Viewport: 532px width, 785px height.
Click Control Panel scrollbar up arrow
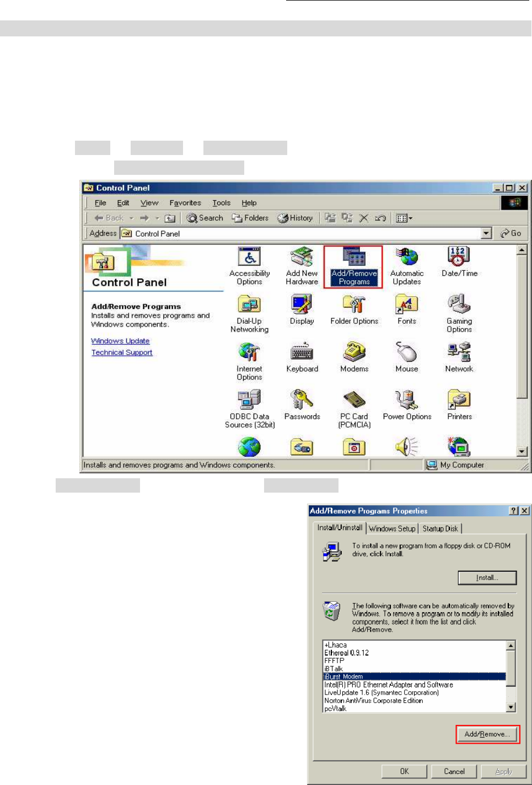522,250
